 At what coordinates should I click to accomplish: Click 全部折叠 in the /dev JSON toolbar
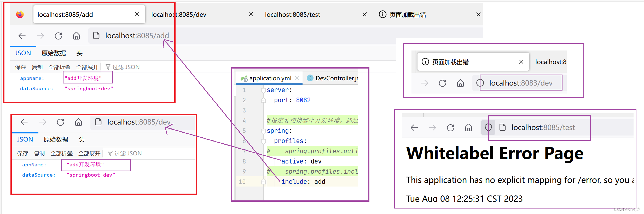(62, 153)
